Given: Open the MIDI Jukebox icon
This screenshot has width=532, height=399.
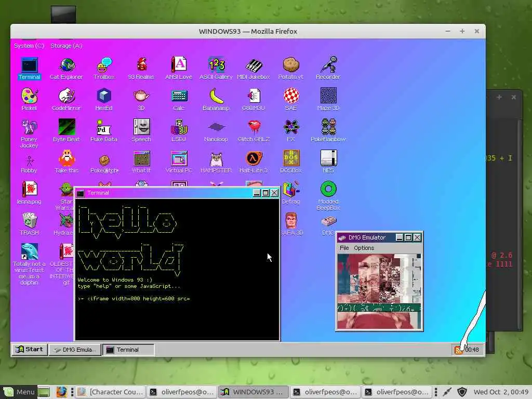Looking at the screenshot, I should tap(254, 68).
